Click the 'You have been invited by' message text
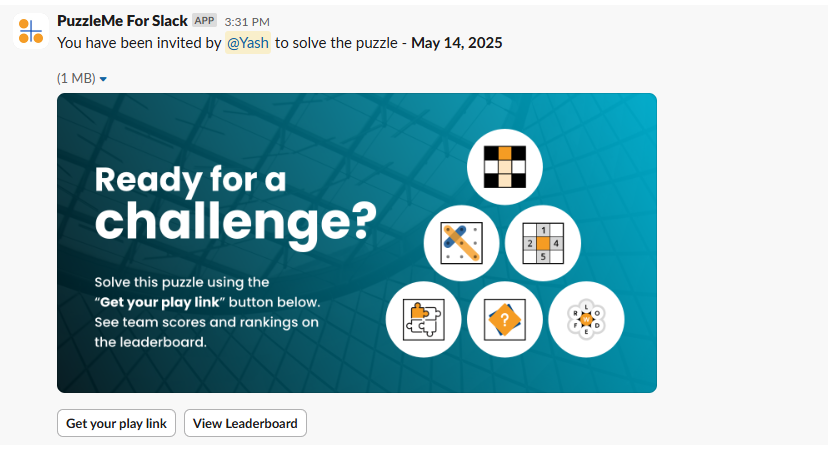 (139, 43)
